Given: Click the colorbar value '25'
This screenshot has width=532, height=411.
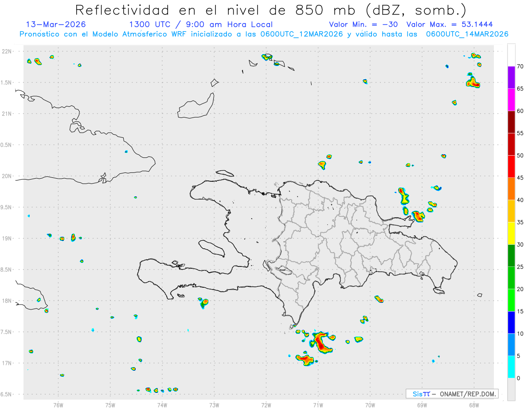Looking at the screenshot, I should pos(520,267).
